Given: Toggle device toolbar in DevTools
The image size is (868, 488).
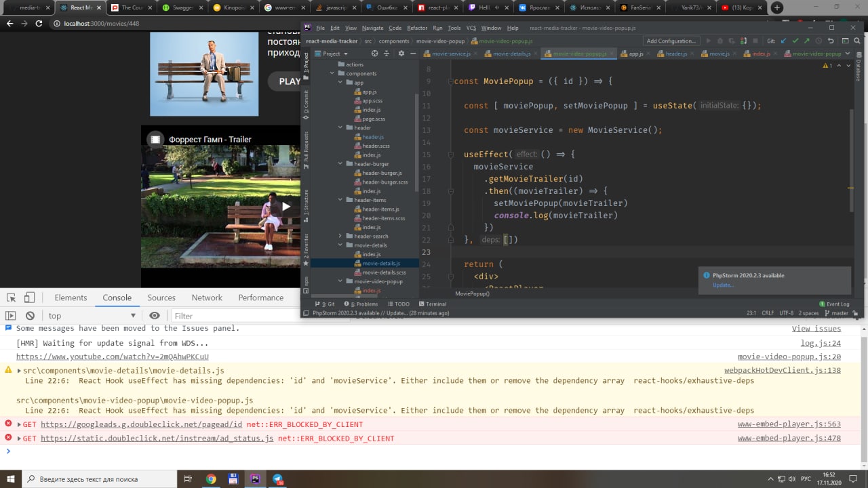Looking at the screenshot, I should (29, 298).
